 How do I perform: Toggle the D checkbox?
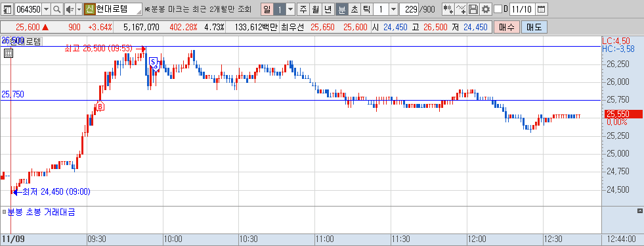click(498, 9)
